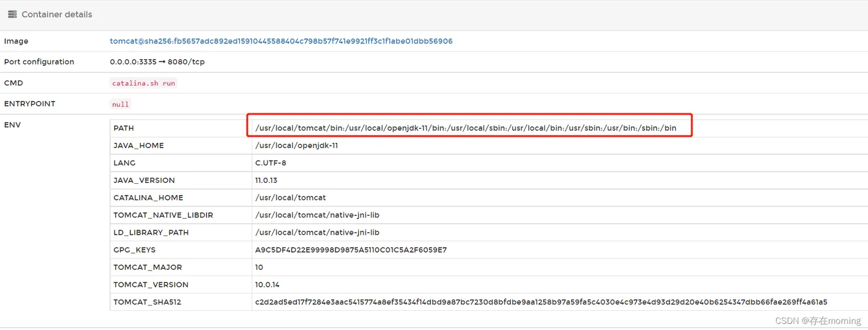
Task: Select the TOMCAT_NATIVE_LIBDIR path value
Action: (317, 215)
